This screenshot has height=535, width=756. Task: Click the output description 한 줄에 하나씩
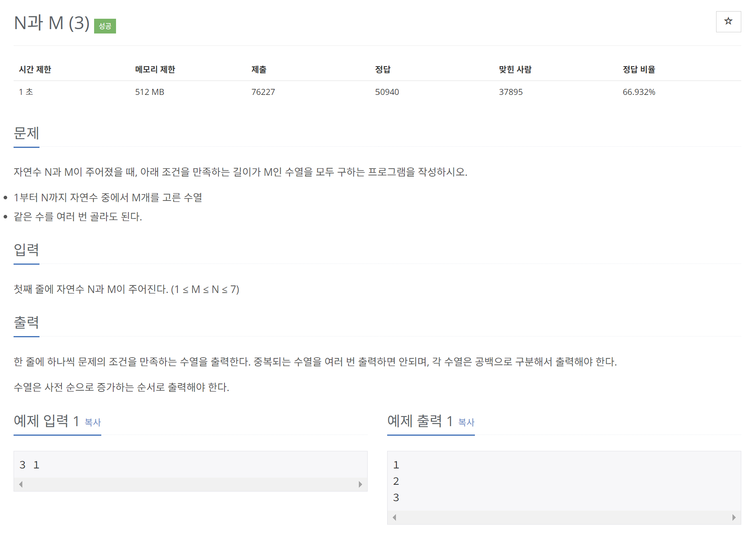315,362
